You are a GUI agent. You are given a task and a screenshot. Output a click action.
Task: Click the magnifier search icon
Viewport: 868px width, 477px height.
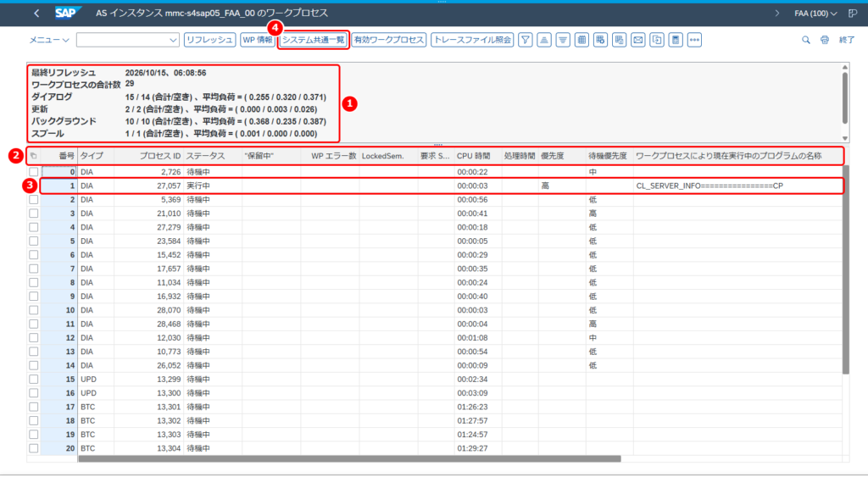click(806, 40)
